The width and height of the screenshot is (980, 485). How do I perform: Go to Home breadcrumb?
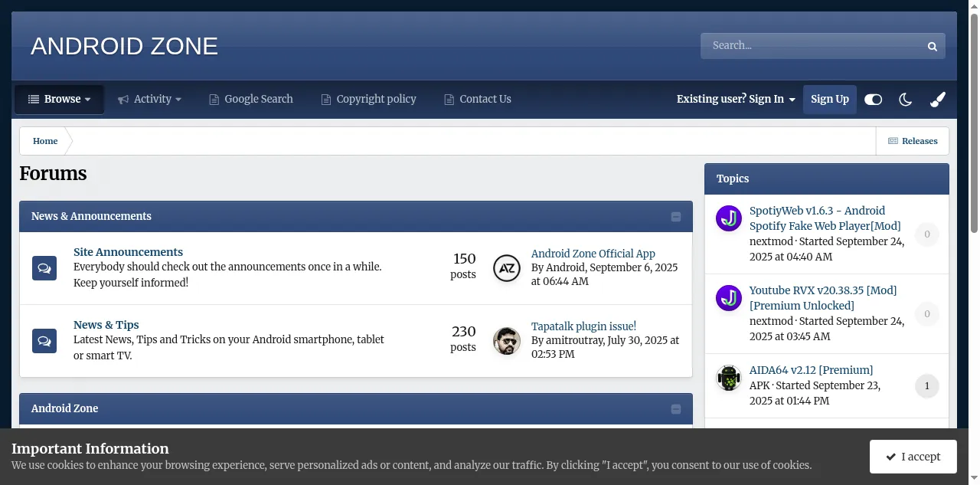(45, 141)
